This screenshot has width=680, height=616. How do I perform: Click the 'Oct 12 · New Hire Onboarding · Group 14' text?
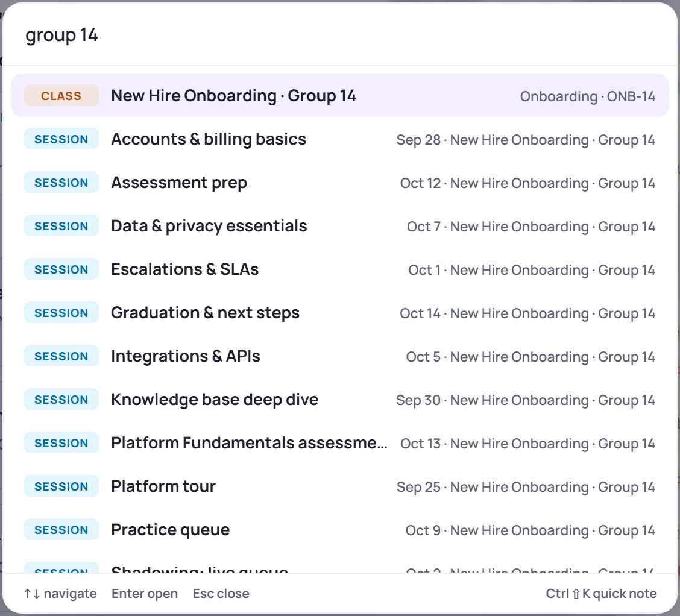[x=527, y=183]
